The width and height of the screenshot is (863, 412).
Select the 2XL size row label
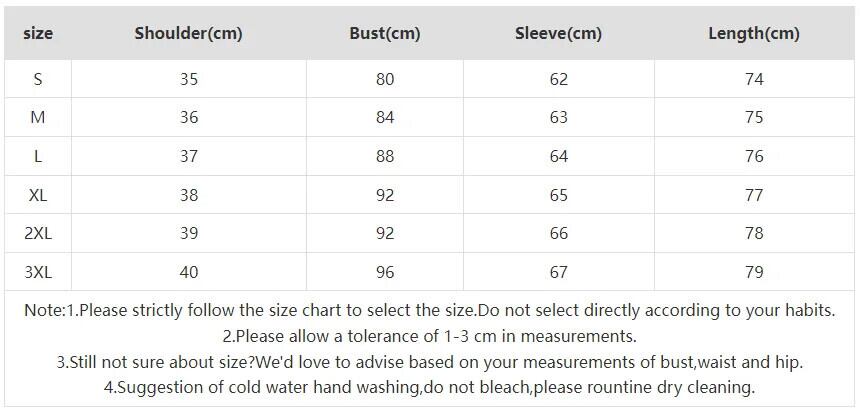pos(38,233)
